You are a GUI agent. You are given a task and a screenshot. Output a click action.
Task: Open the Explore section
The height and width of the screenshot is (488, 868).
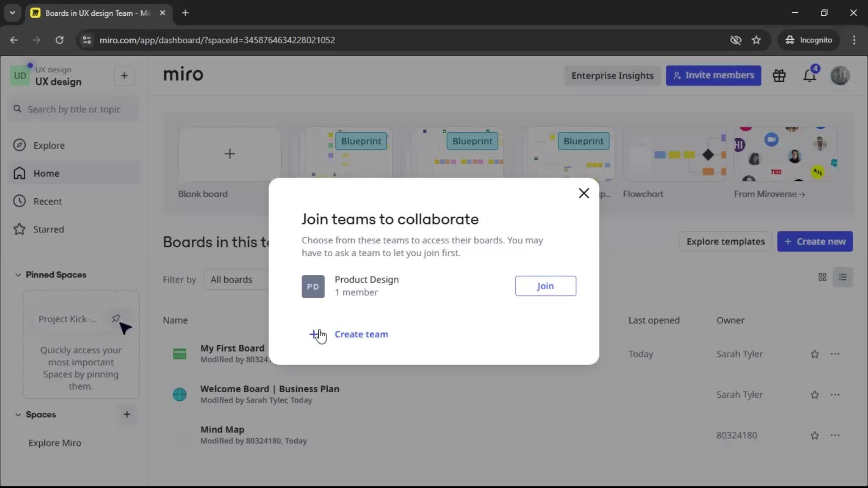(75, 145)
